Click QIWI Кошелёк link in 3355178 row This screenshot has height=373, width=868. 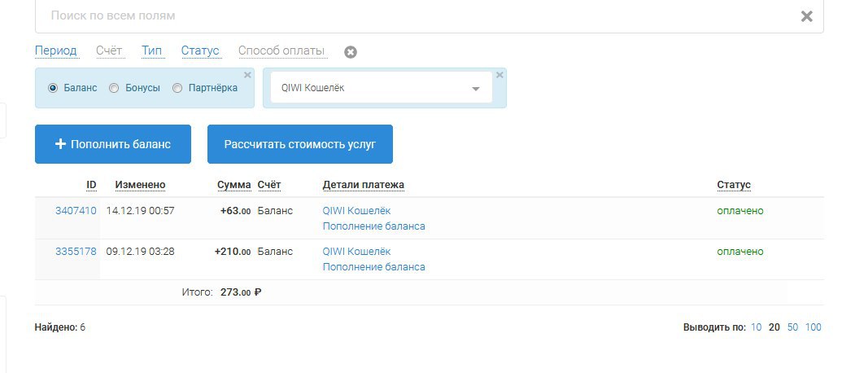click(356, 252)
